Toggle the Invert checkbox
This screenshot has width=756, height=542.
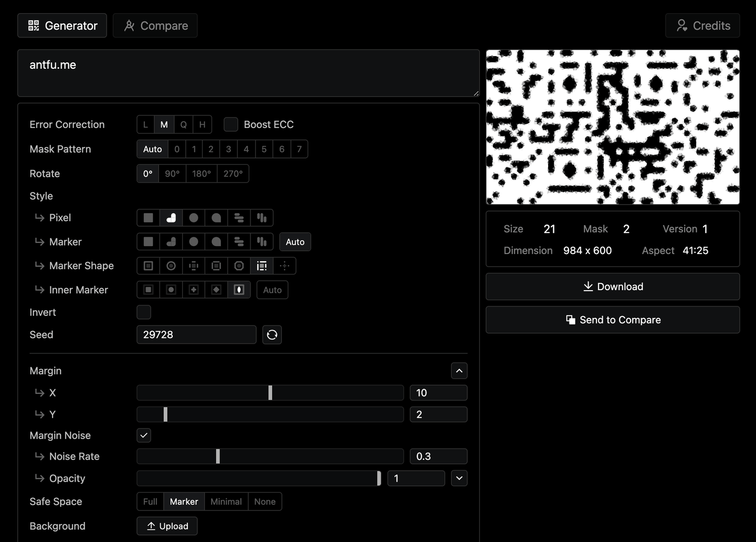(x=144, y=312)
